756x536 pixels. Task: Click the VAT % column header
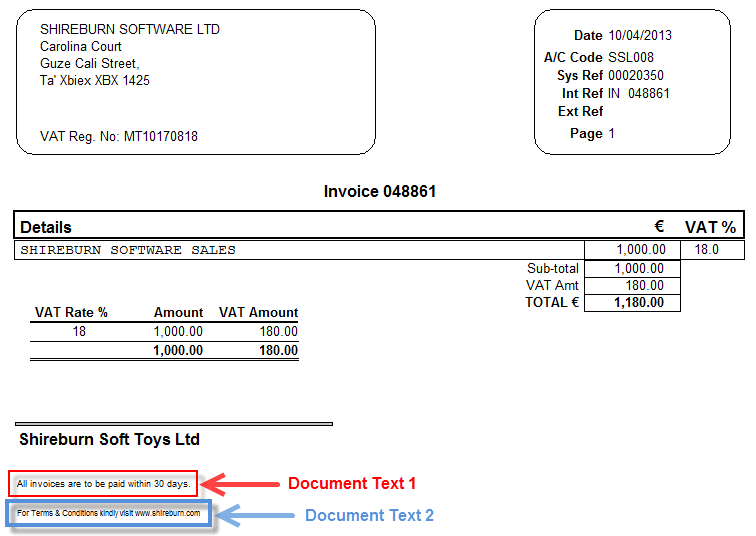[710, 227]
